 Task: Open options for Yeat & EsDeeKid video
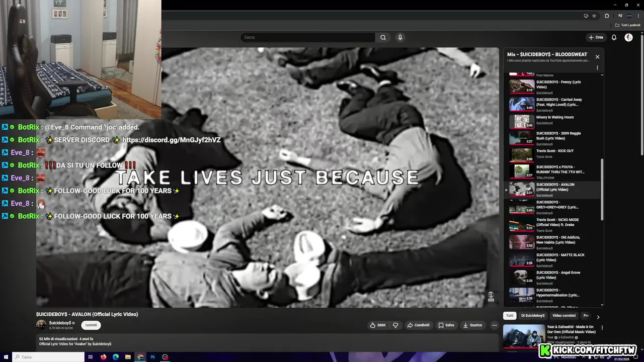(602, 328)
